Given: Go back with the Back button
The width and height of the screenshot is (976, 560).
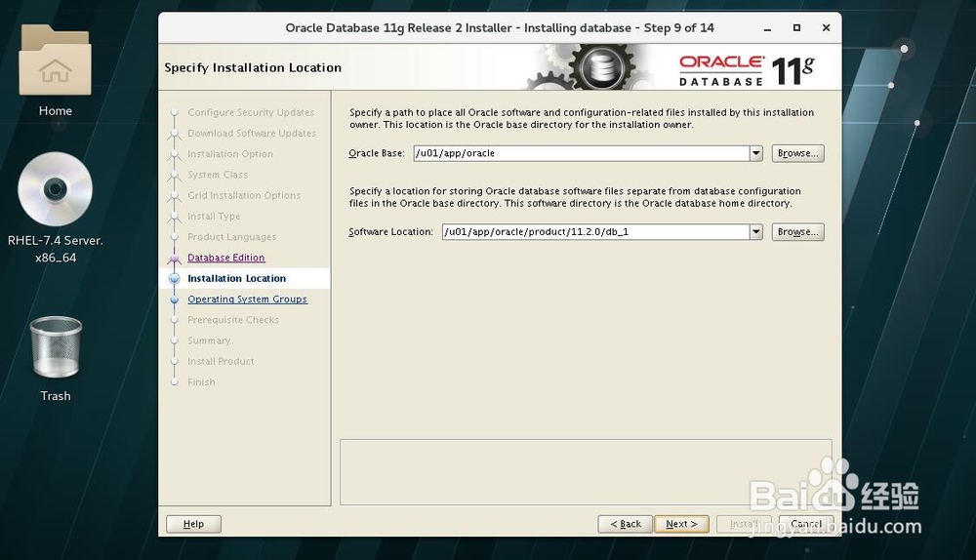Looking at the screenshot, I should click(x=625, y=524).
